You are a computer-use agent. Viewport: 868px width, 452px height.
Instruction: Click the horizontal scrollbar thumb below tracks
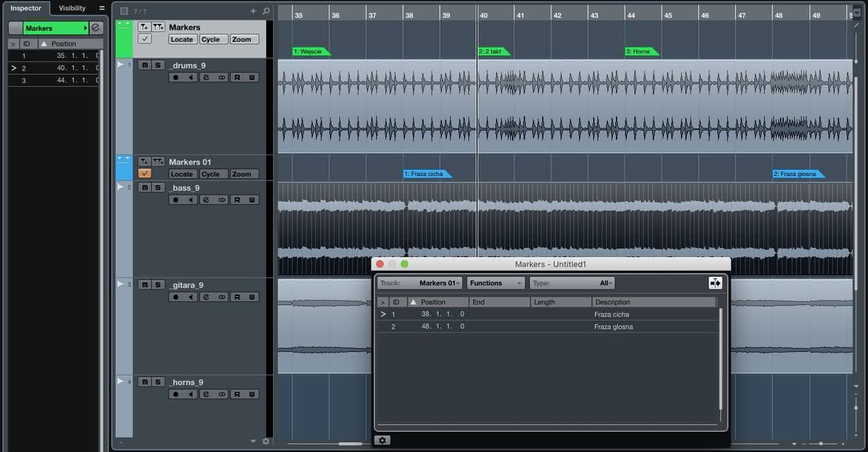click(350, 444)
